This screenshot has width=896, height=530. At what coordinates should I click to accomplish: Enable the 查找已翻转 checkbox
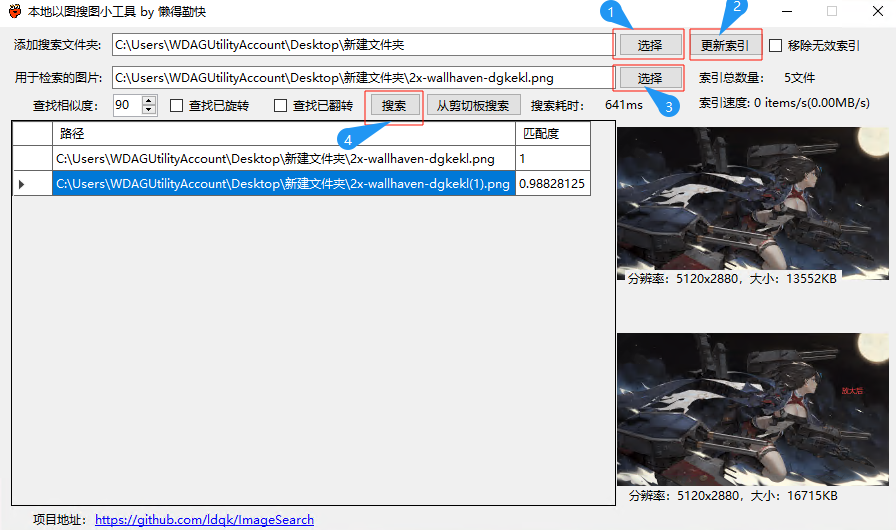pos(281,106)
